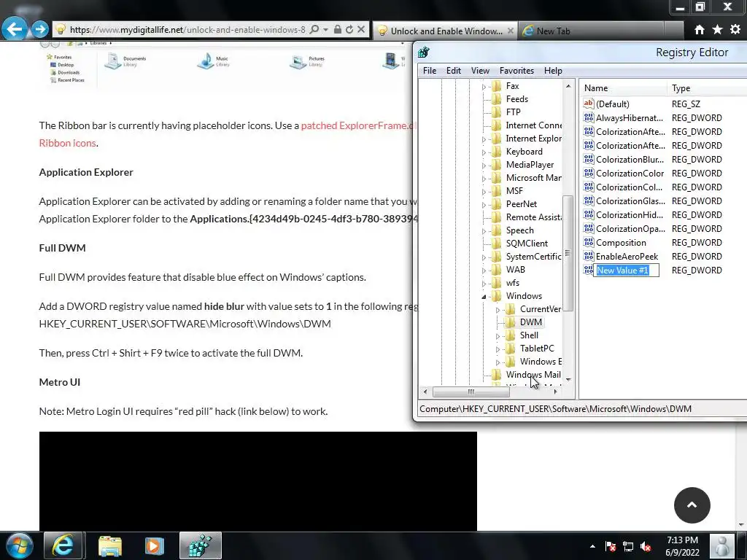Screen dimensions: 747x560
Task: Sort values by Name column header
Action: pyautogui.click(x=623, y=88)
